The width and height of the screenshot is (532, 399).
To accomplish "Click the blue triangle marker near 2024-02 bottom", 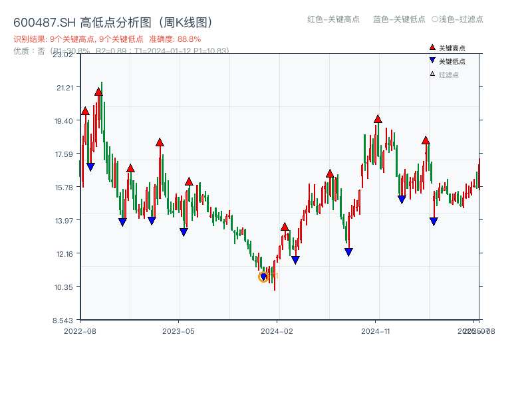I will 295,258.
